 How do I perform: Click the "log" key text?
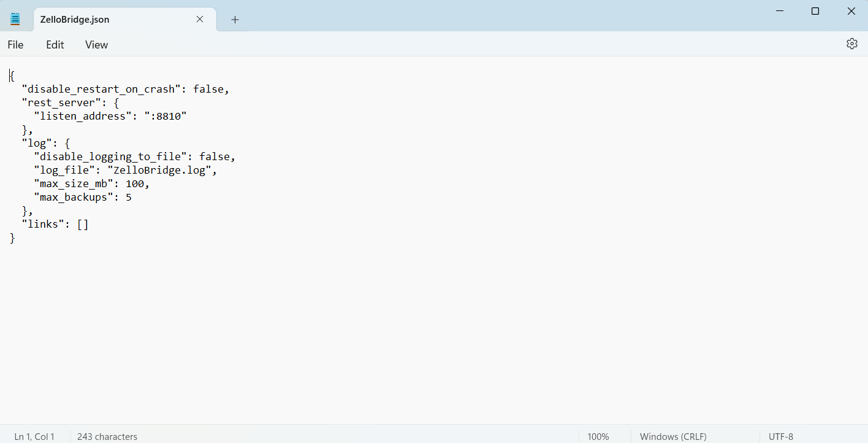click(x=37, y=144)
